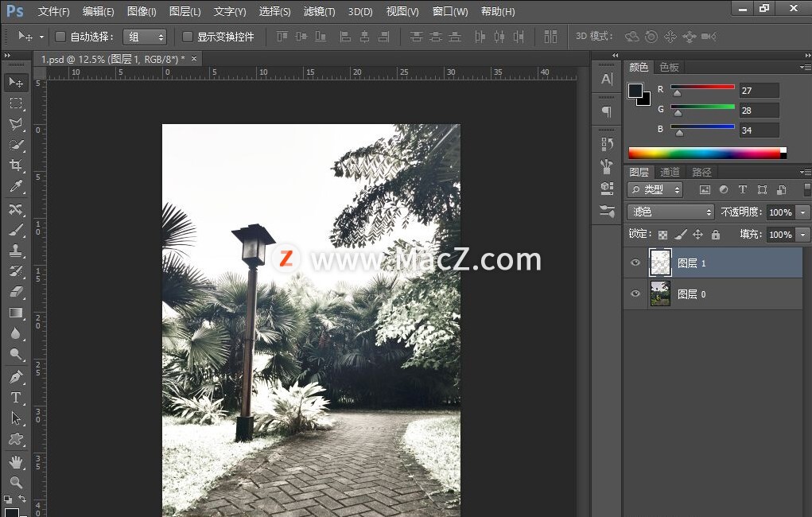Toggle type layer filter icon

743,189
